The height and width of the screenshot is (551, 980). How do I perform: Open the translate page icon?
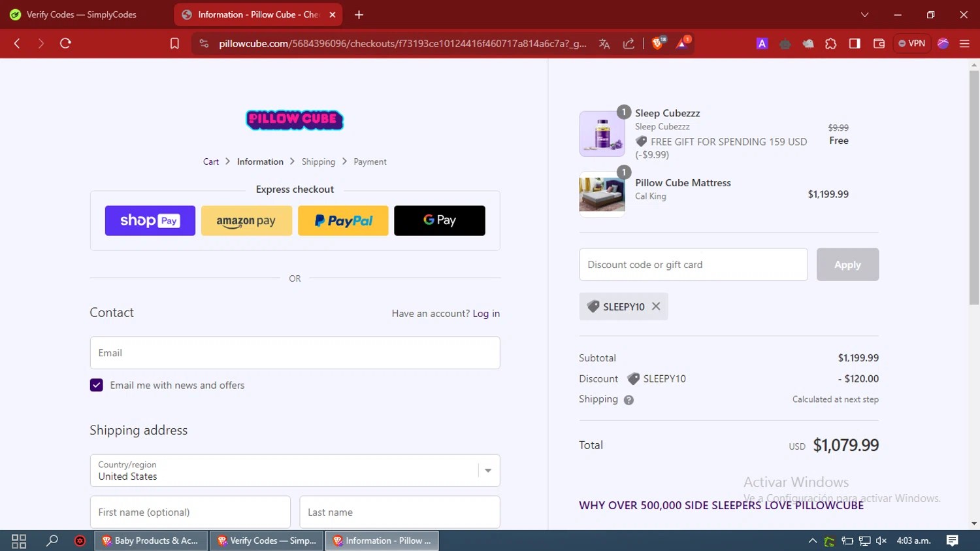604,44
